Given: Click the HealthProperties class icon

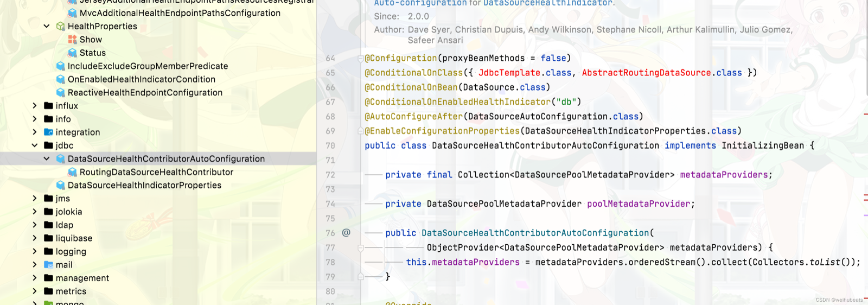Looking at the screenshot, I should [61, 26].
